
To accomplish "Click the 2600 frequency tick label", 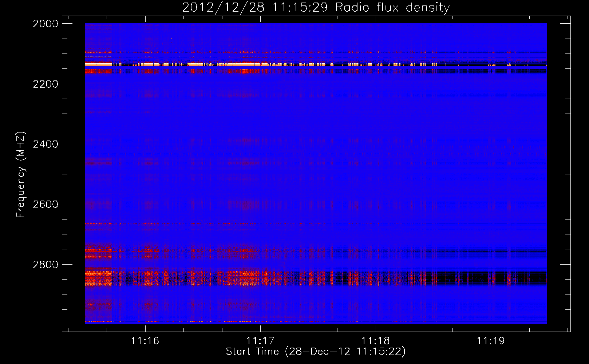I will click(46, 204).
